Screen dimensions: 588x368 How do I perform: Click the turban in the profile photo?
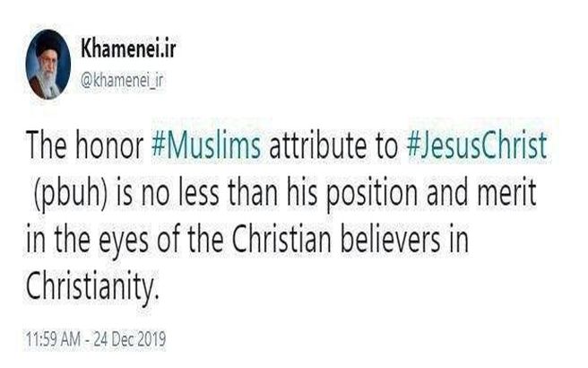[x=48, y=44]
